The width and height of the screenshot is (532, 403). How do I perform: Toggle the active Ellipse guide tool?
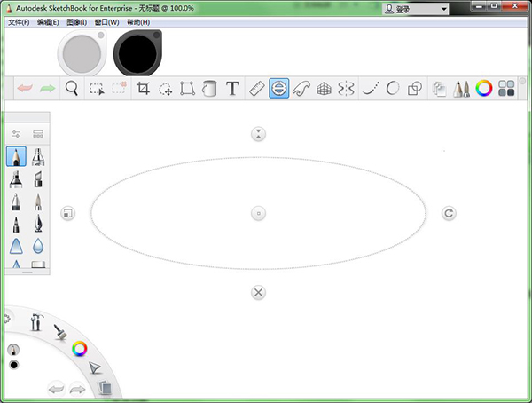tap(279, 89)
